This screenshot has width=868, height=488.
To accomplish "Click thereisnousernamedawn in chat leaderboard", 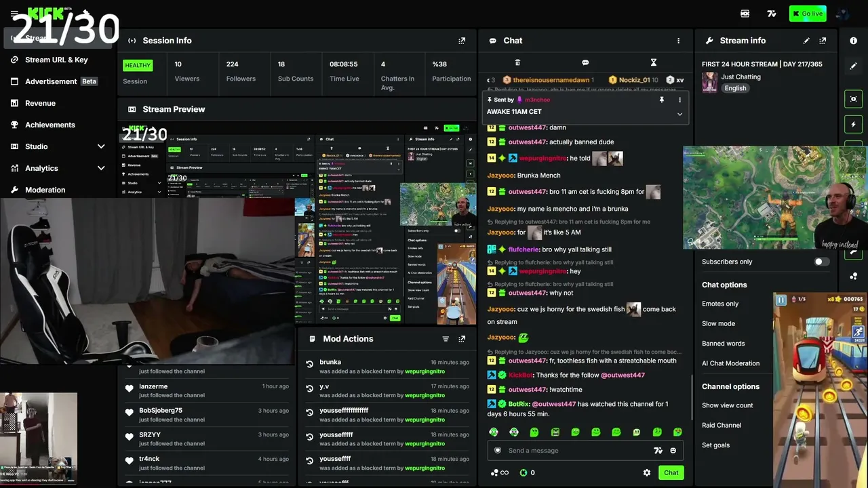I will click(551, 80).
